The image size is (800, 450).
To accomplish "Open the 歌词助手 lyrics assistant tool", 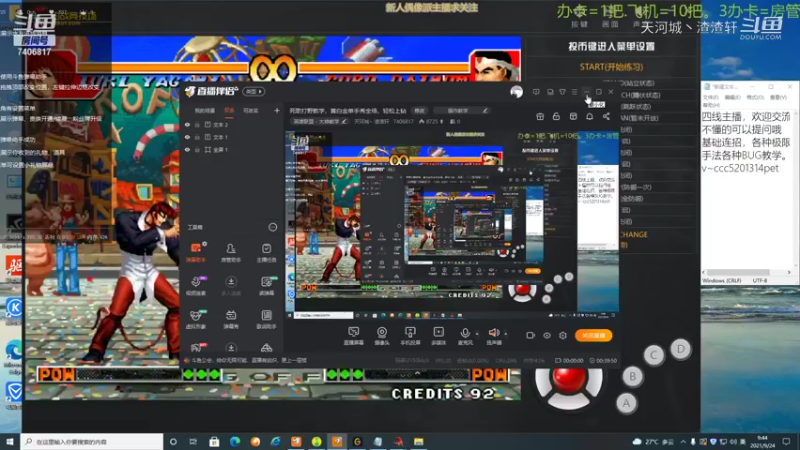I will 266,319.
